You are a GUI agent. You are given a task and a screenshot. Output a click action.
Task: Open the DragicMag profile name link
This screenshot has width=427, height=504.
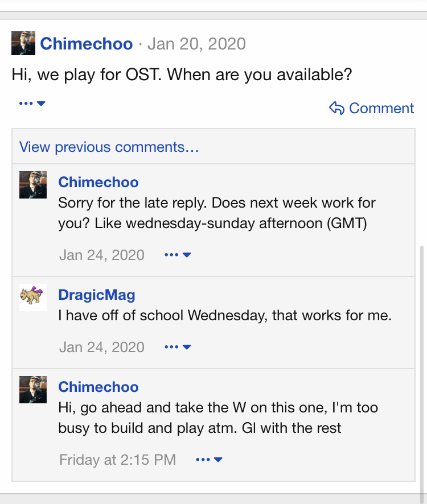[x=97, y=295]
